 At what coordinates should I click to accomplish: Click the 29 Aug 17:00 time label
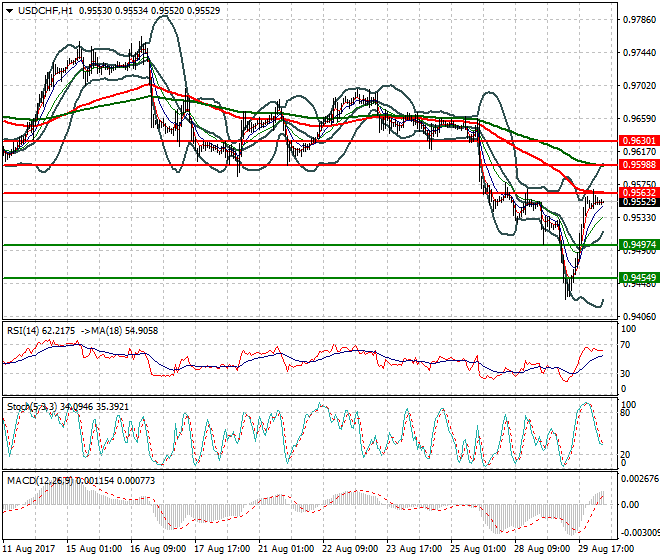tap(606, 549)
